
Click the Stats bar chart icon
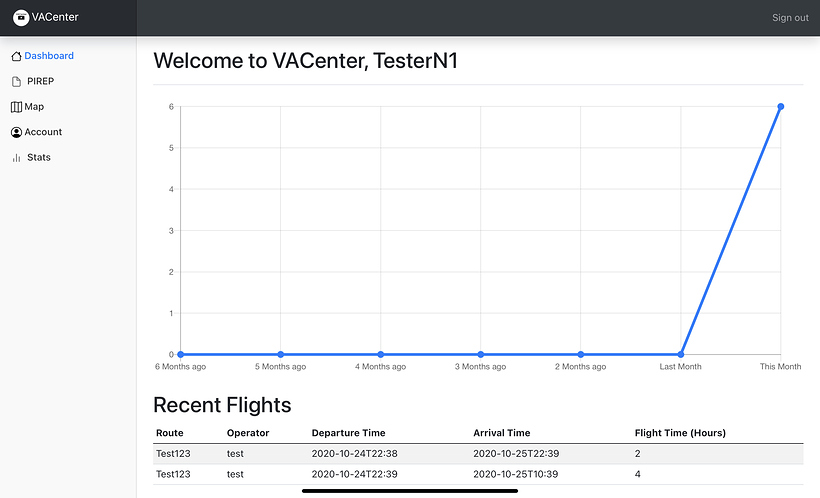[x=16, y=158]
